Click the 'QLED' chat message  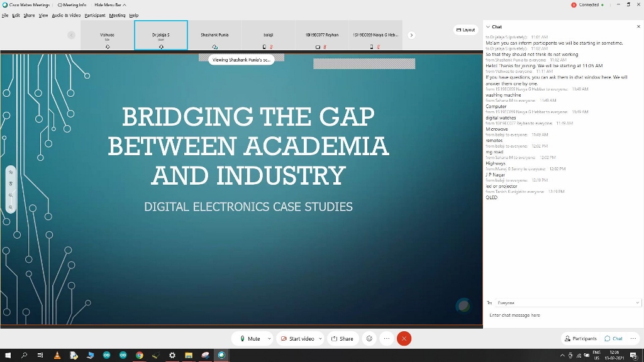[x=491, y=197]
